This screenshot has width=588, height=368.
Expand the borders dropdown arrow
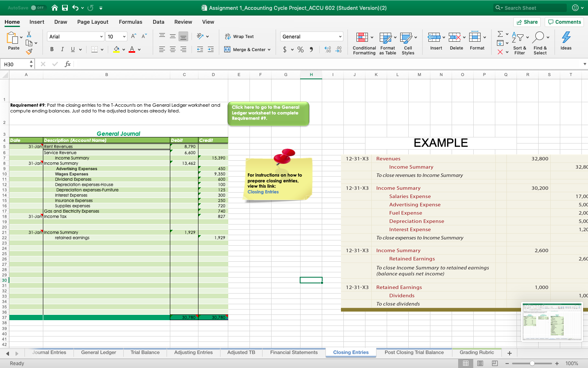[x=102, y=49]
